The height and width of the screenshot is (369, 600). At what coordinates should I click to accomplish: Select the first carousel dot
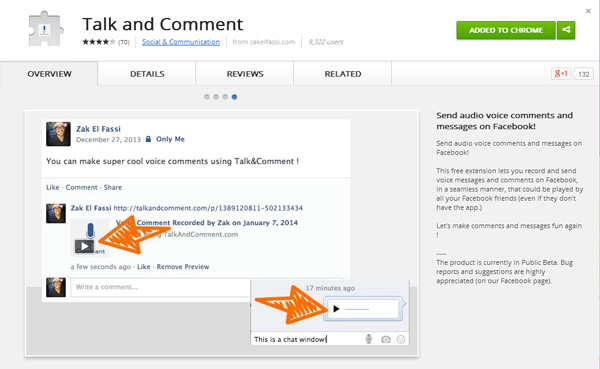click(x=207, y=97)
